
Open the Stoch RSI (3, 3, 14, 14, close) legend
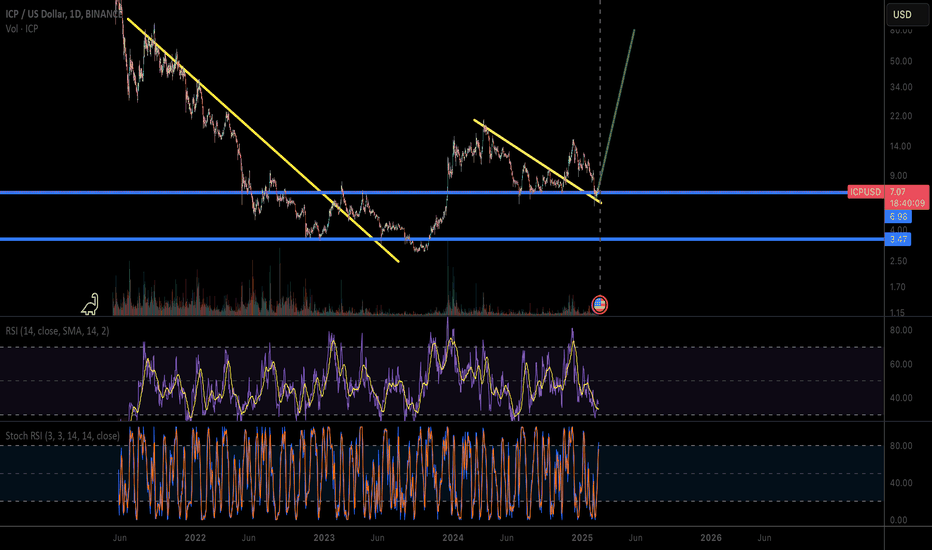62,436
